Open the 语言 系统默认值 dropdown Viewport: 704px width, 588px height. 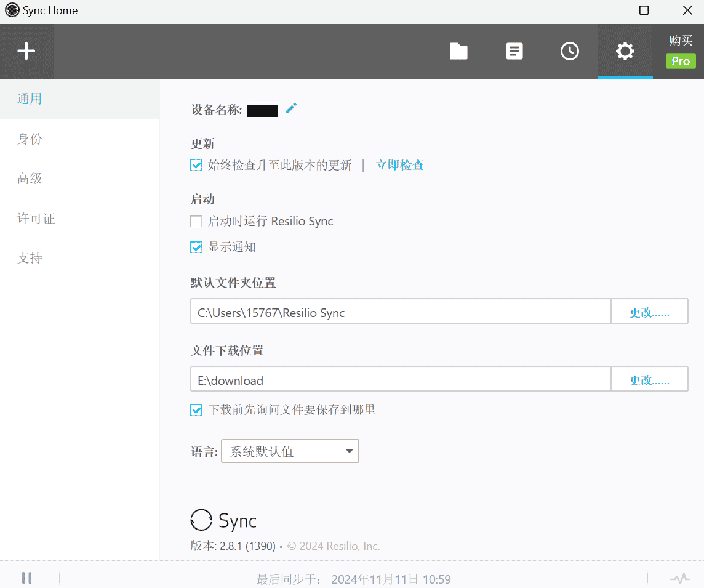(x=290, y=451)
